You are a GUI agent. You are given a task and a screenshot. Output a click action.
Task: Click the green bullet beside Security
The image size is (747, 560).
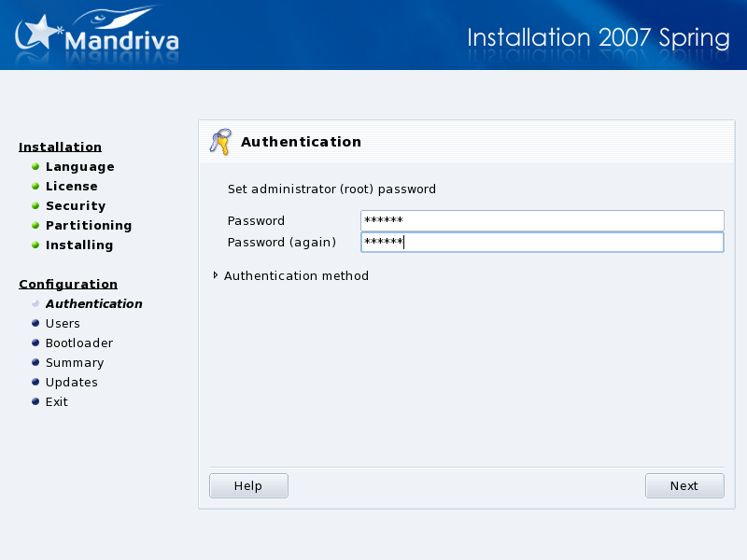pyautogui.click(x=35, y=205)
